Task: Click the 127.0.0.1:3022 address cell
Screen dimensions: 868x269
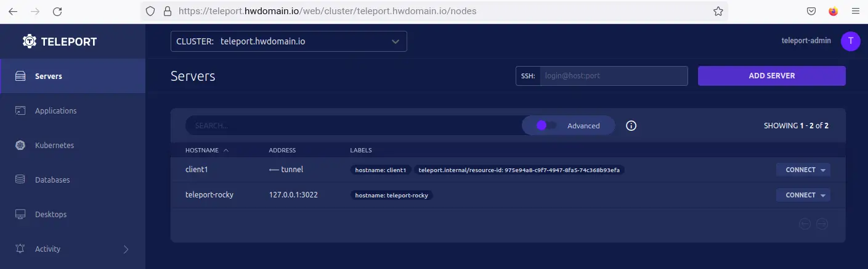Action: pyautogui.click(x=293, y=194)
